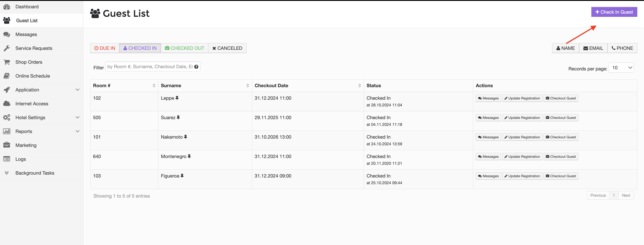Click the Background Tasks double-chevron icon
Screen dimensions: 644x245
(7, 173)
